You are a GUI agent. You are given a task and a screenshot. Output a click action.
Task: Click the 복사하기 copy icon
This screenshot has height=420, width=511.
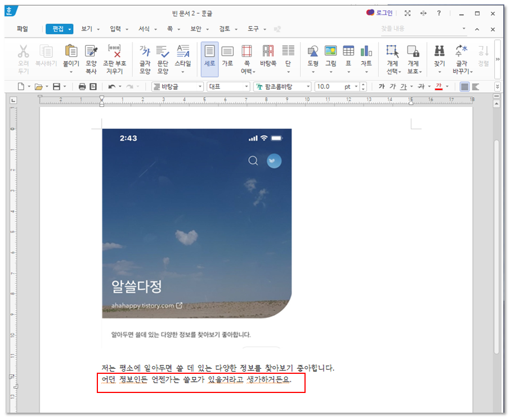(x=46, y=52)
